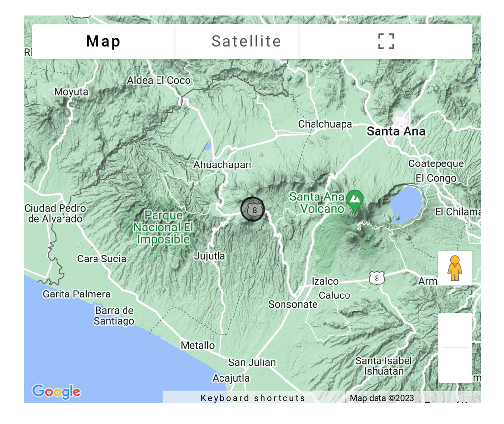Click the Santa Ana city label
This screenshot has width=504, height=424.
pyautogui.click(x=396, y=131)
